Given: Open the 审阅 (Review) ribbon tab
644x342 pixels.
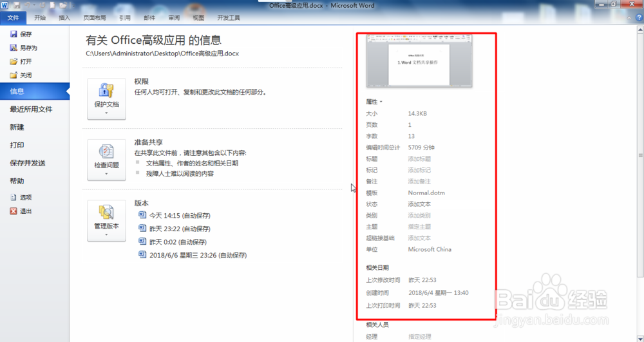Looking at the screenshot, I should click(174, 17).
